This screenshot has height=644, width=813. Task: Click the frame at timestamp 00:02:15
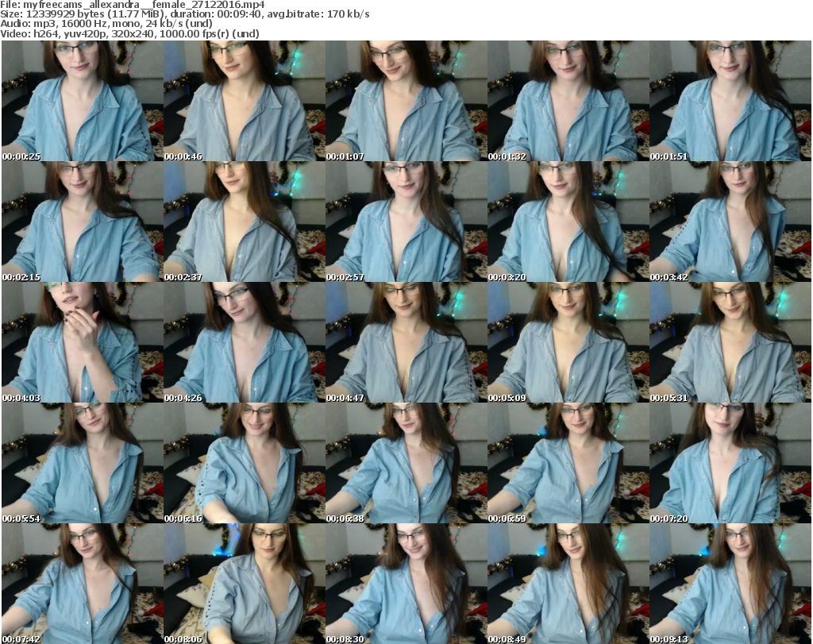[x=81, y=222]
